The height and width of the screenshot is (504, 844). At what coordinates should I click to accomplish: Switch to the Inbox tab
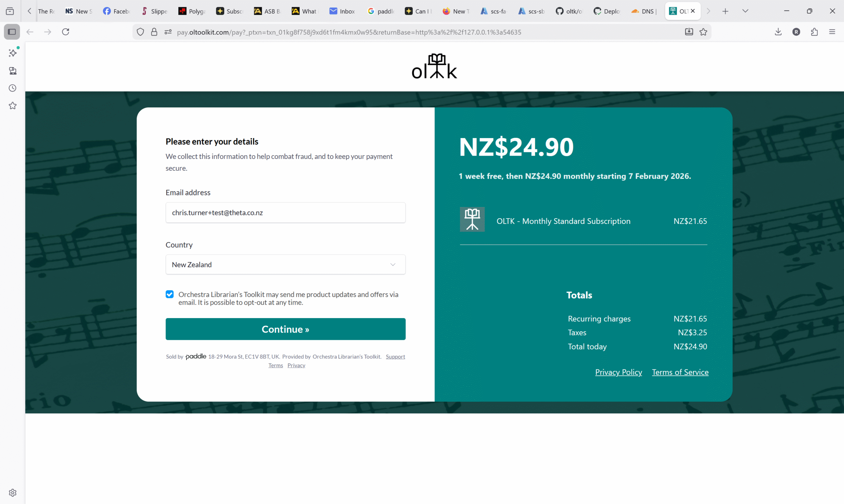[342, 11]
